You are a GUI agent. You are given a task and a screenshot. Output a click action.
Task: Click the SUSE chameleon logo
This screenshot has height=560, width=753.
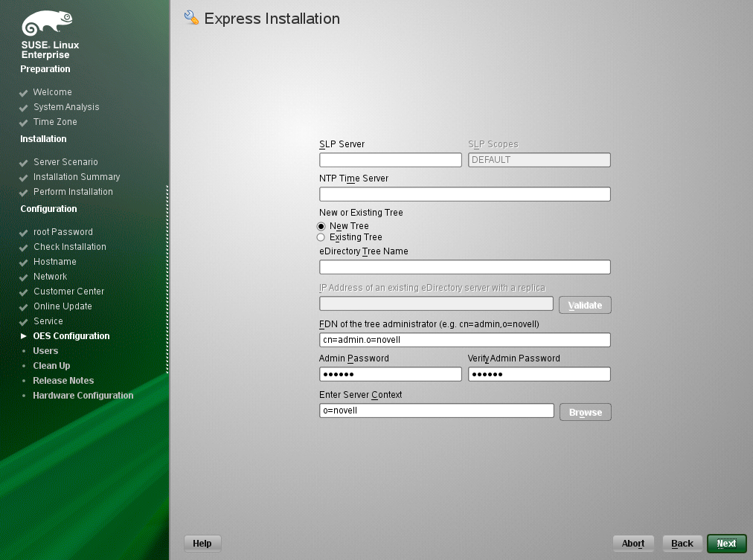[x=48, y=25]
